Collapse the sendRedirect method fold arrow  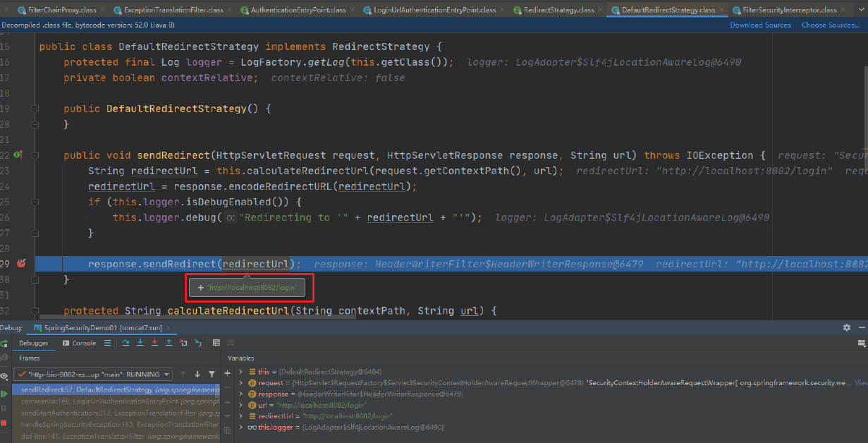pos(34,155)
